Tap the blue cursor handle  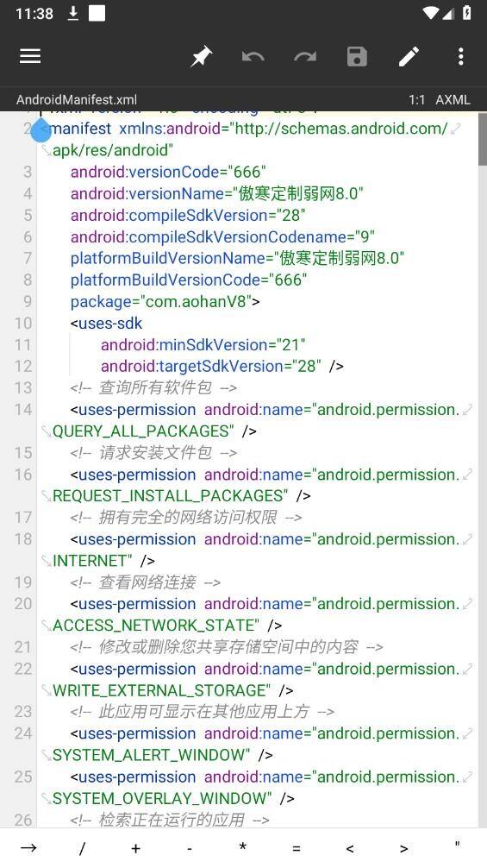pyautogui.click(x=41, y=132)
